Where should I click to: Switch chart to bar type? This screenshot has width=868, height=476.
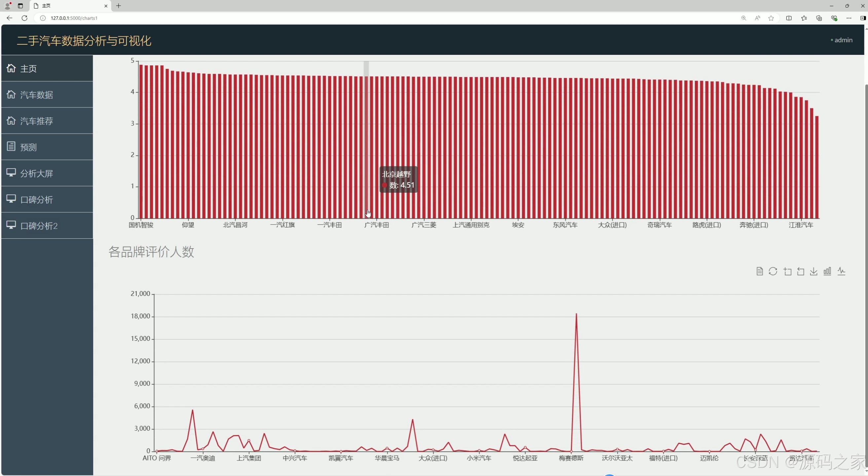827,271
